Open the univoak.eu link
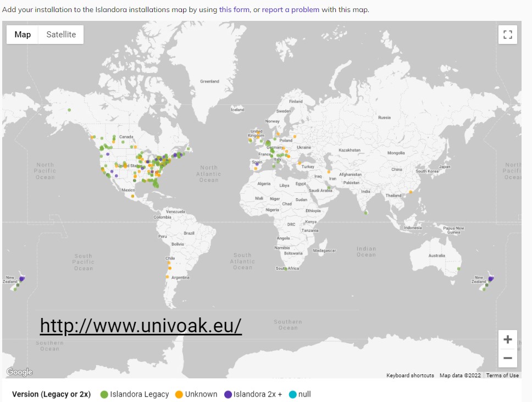 [x=141, y=326]
